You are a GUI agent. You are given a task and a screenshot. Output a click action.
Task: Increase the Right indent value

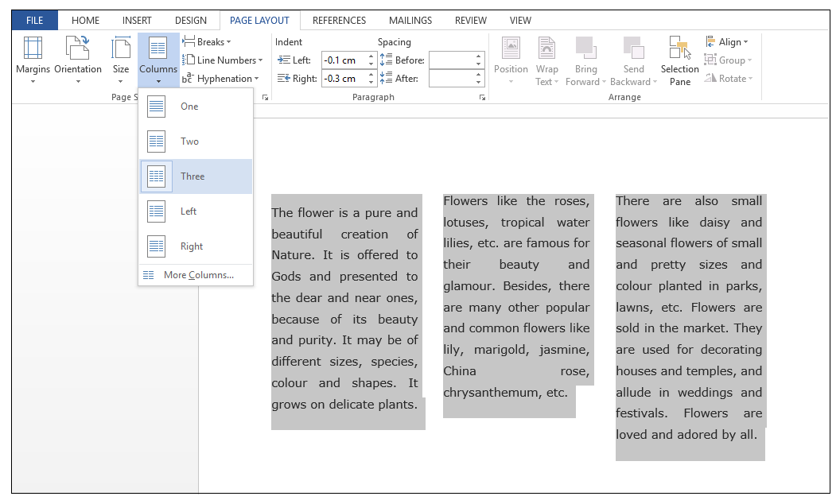click(371, 75)
